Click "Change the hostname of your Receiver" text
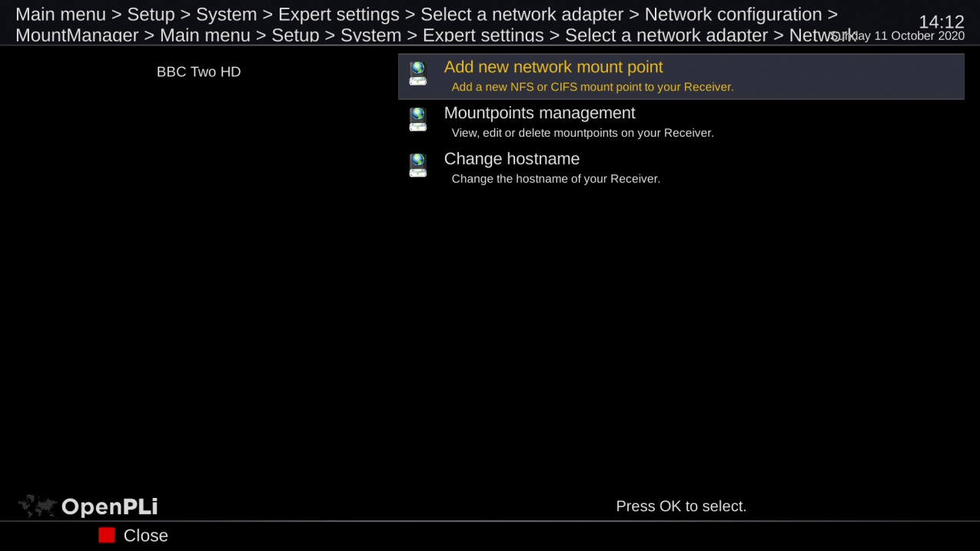 point(556,179)
